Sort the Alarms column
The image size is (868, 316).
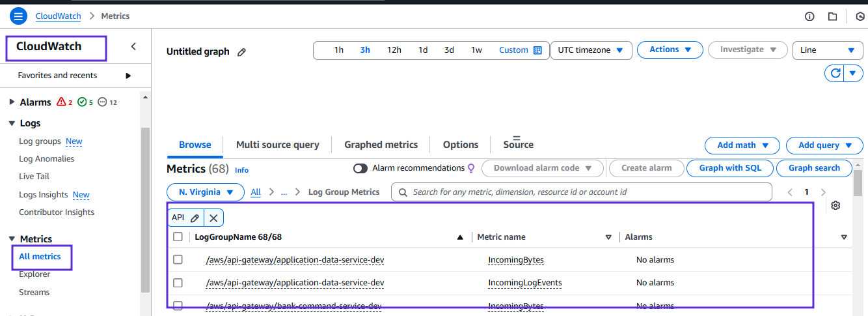pos(844,237)
